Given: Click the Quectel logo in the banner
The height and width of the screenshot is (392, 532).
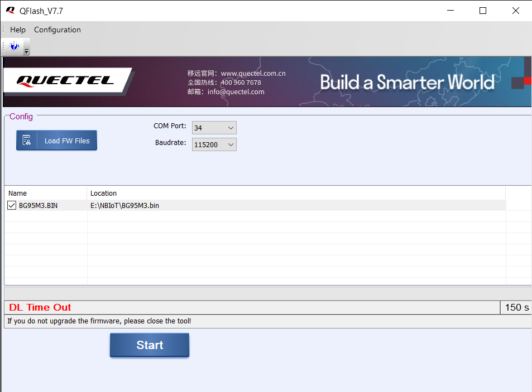Looking at the screenshot, I should click(x=65, y=81).
